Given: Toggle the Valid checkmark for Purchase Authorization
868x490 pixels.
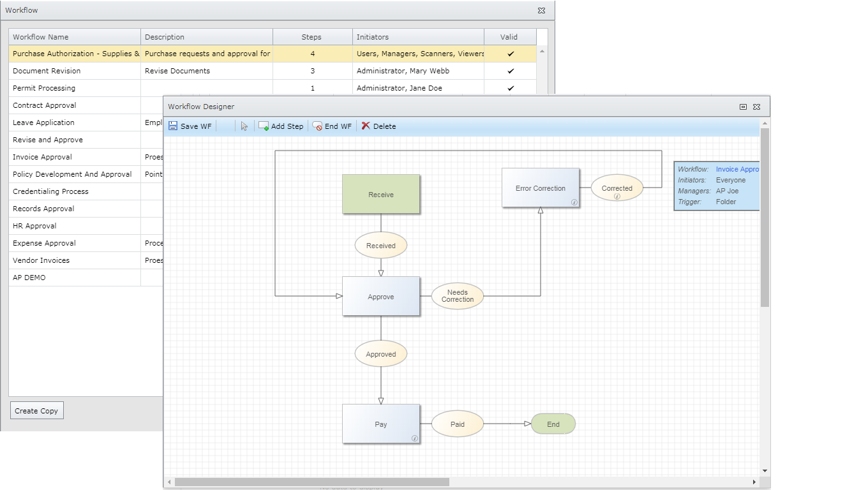Looking at the screenshot, I should click(x=509, y=54).
